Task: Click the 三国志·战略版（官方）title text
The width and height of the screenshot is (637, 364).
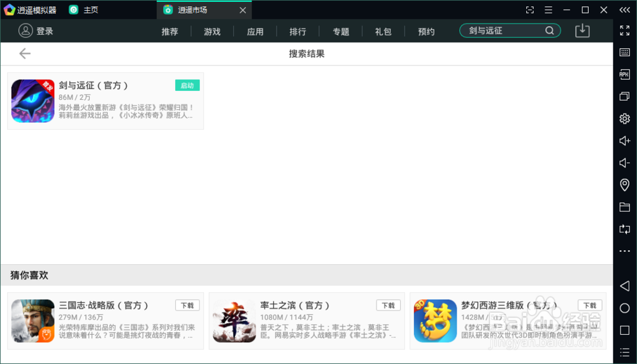Action: pyautogui.click(x=104, y=305)
